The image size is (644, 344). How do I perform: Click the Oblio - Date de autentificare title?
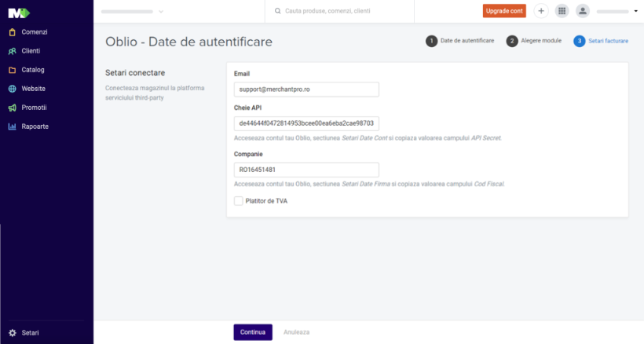[x=189, y=42]
